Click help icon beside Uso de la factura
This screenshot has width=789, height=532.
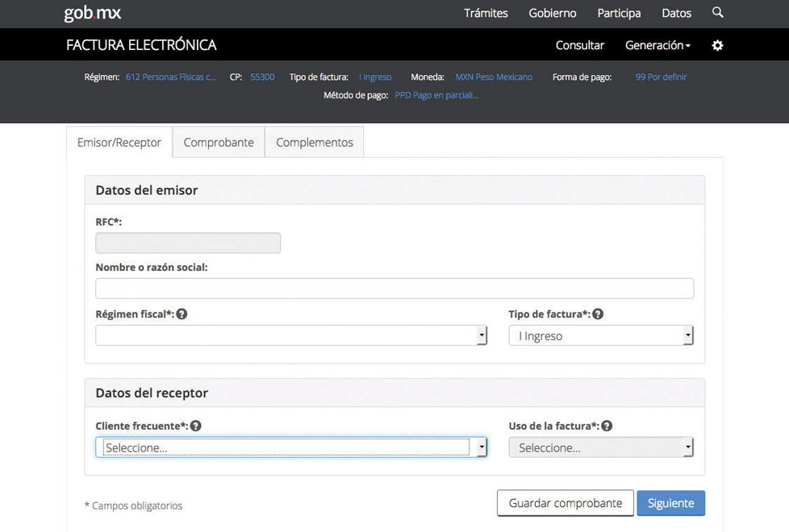pos(607,426)
